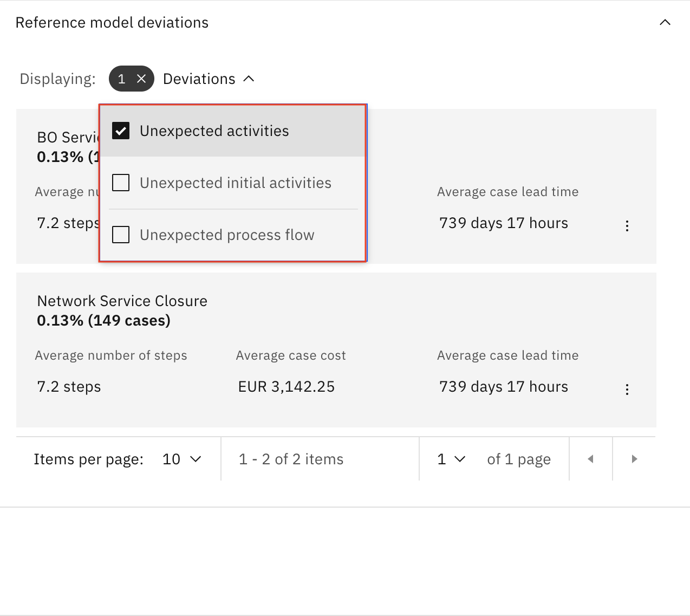Viewport: 690px width, 616px height.
Task: Click the 739 days 17 hours value in Network card
Action: (x=503, y=387)
